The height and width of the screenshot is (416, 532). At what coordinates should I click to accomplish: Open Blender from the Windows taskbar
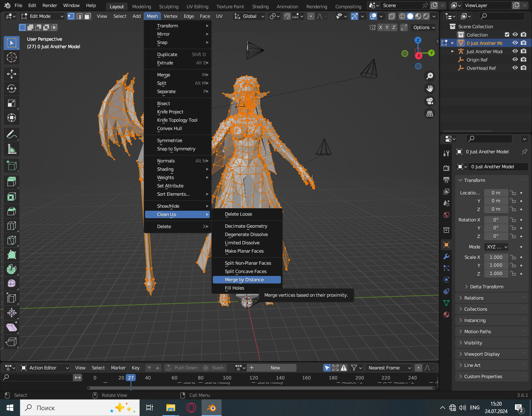coord(212,408)
